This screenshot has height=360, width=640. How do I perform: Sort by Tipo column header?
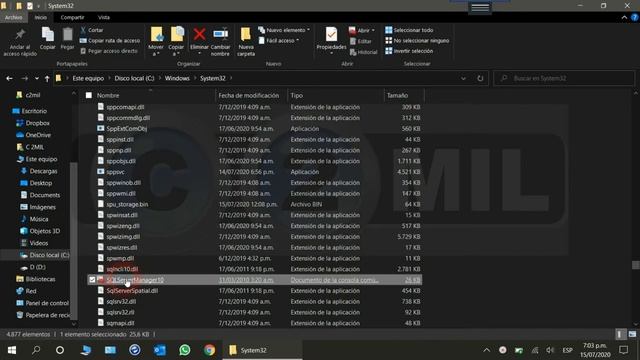tap(297, 96)
